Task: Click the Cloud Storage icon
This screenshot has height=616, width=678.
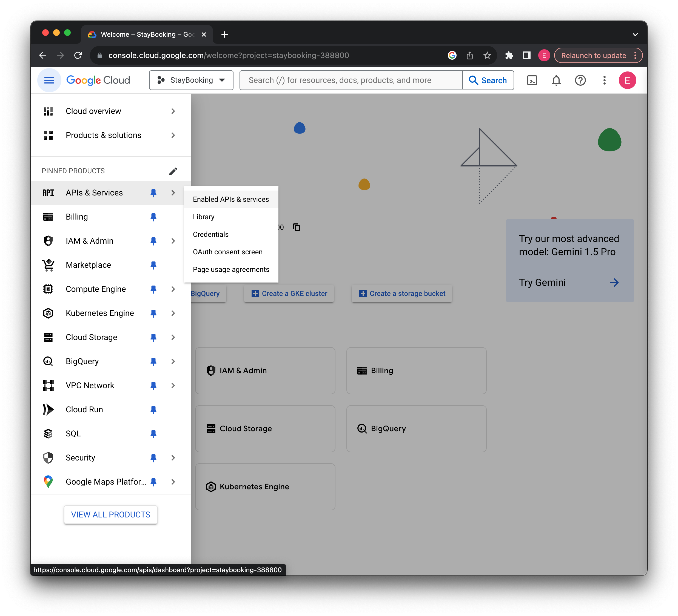Action: pyautogui.click(x=49, y=337)
